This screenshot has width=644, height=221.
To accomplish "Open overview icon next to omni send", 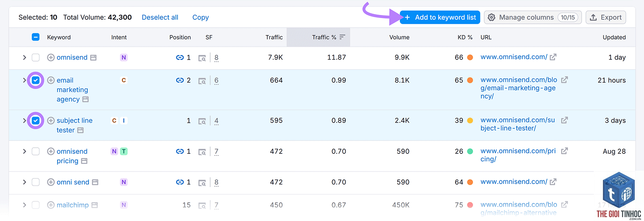I will pos(95,182).
